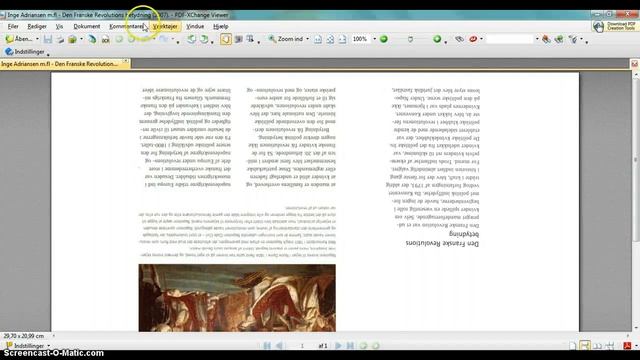
Task: Click the zoom slider handle
Action: [x=410, y=39]
